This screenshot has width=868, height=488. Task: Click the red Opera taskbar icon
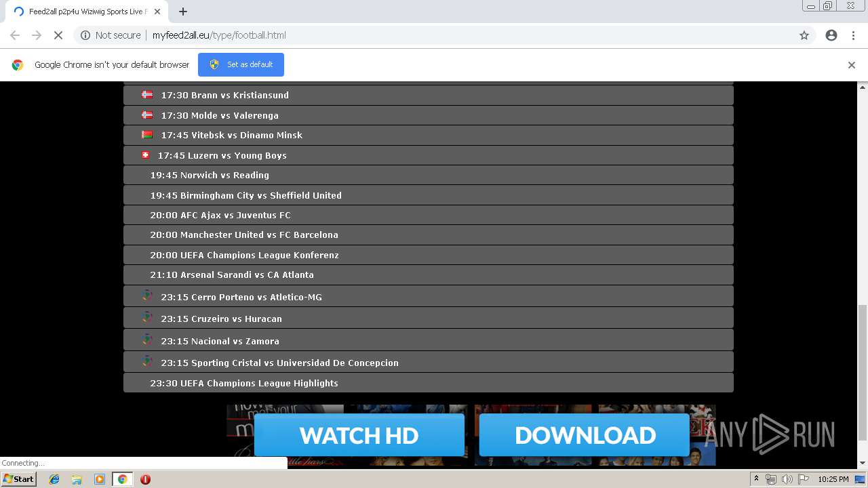[x=145, y=479]
